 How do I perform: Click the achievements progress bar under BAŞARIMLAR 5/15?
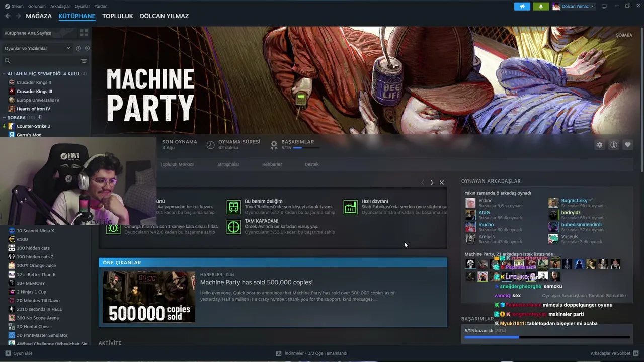[306, 148]
